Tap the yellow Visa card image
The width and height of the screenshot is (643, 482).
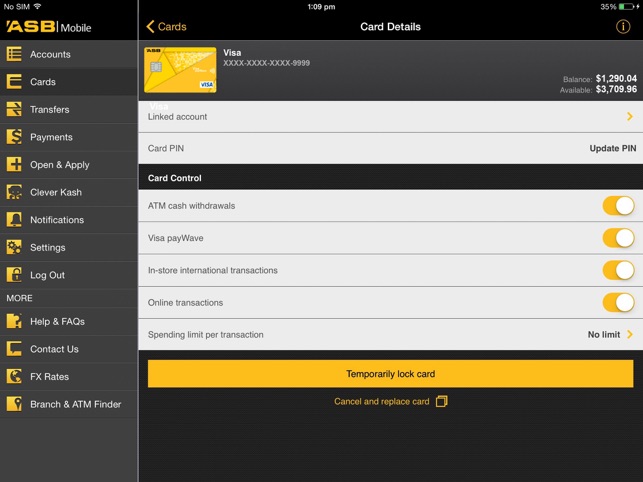(x=180, y=70)
